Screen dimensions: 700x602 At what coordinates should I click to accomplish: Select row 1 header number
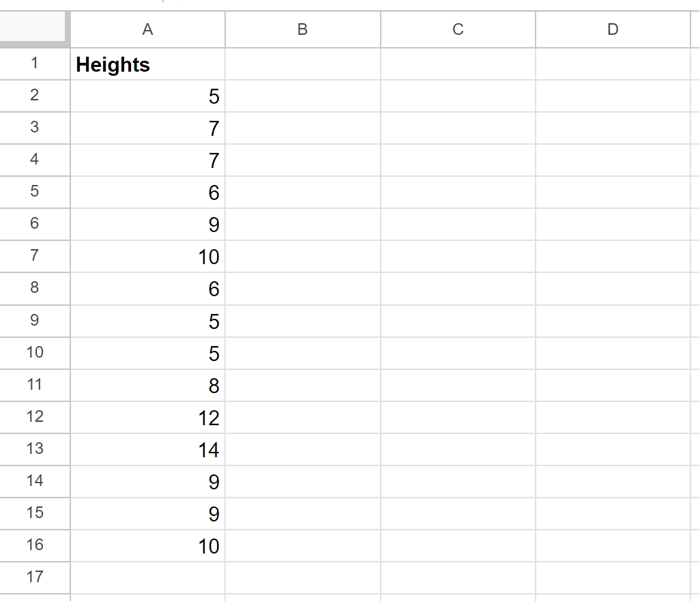click(34, 64)
